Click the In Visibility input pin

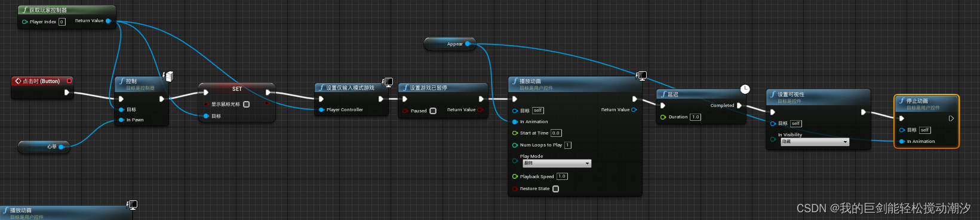pos(773,139)
